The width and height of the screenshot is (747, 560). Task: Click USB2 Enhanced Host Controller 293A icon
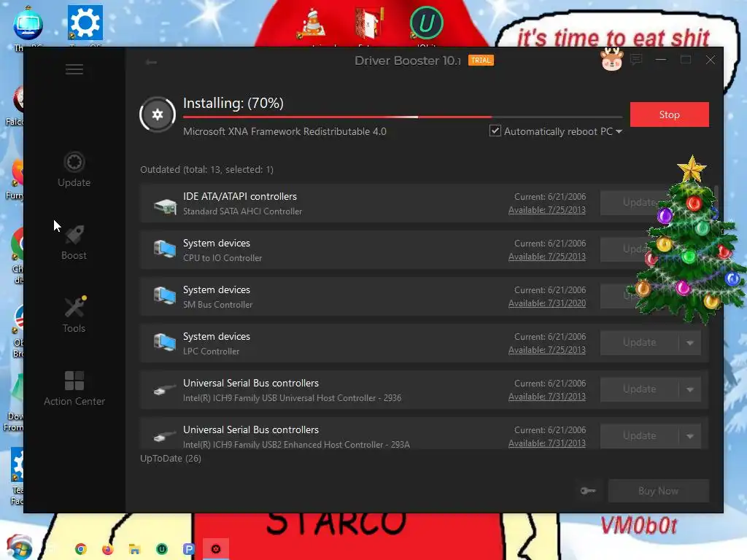point(165,437)
